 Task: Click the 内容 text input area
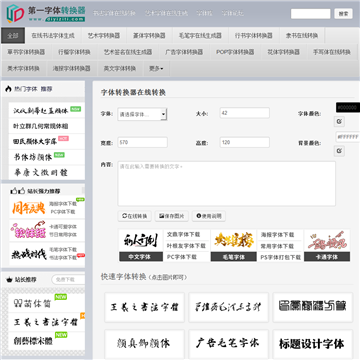tap(227, 184)
